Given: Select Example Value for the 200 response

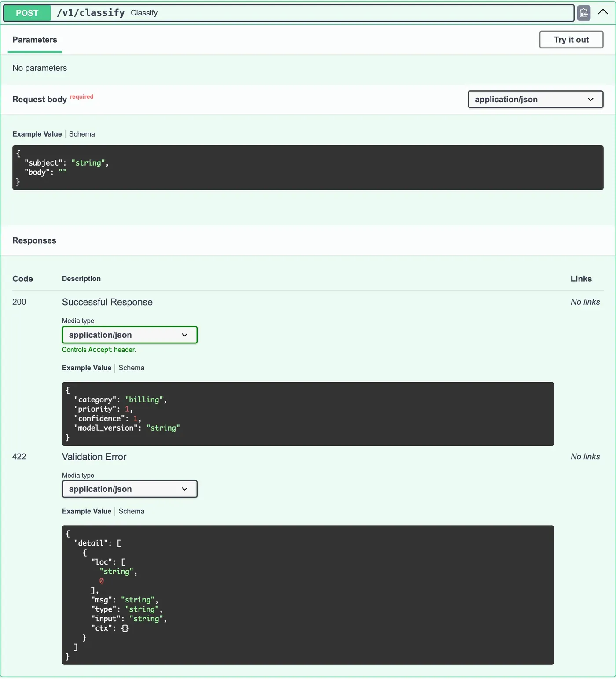Looking at the screenshot, I should click(x=87, y=368).
